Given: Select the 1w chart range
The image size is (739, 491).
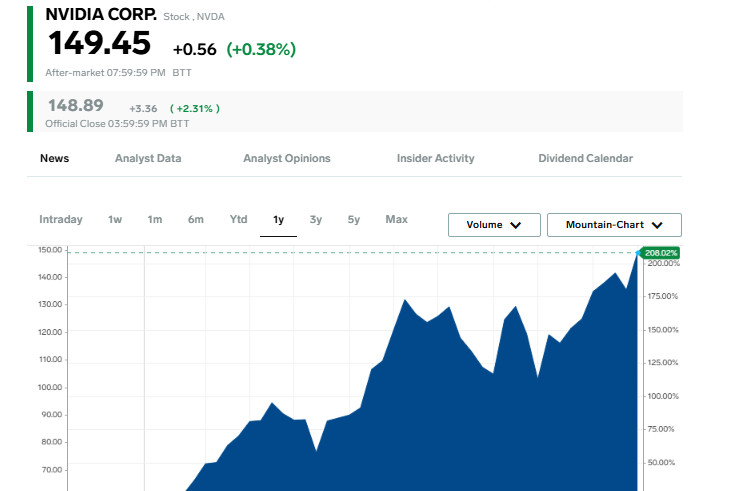Looking at the screenshot, I should (x=115, y=220).
